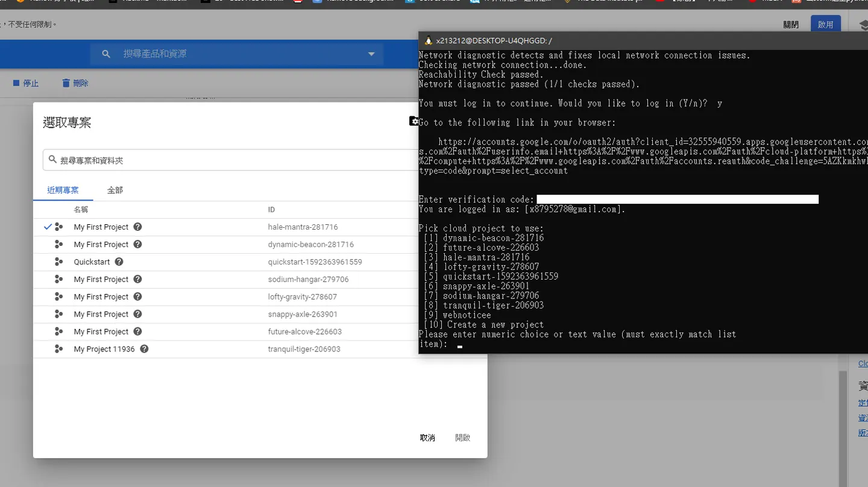Focus the 搜尋專案和資料夾 search field

click(x=232, y=160)
